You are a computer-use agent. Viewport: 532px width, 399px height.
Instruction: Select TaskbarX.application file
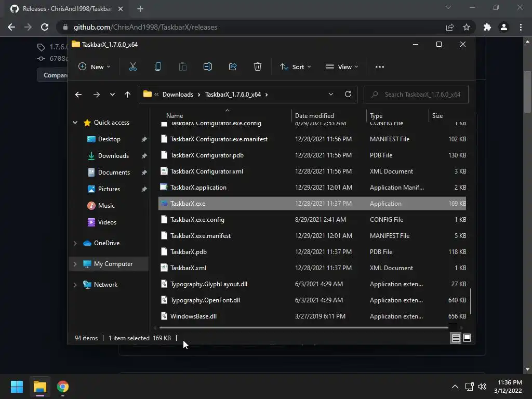pyautogui.click(x=312, y=187)
